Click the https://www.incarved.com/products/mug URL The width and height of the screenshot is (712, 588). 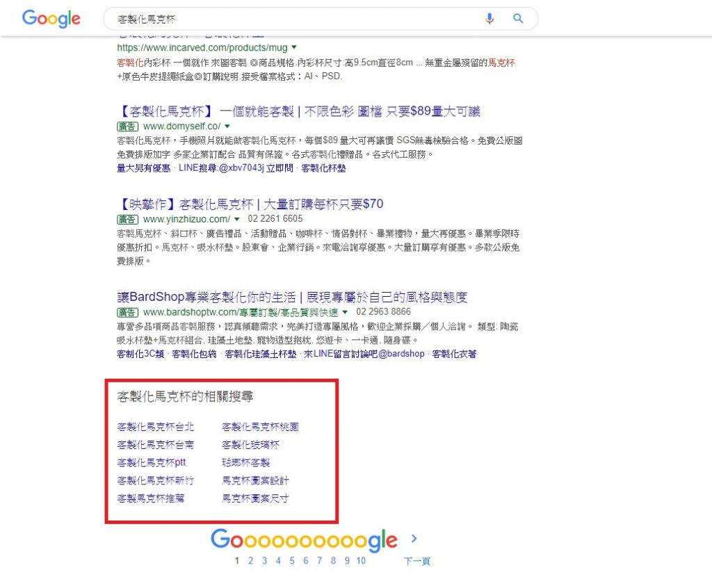202,48
